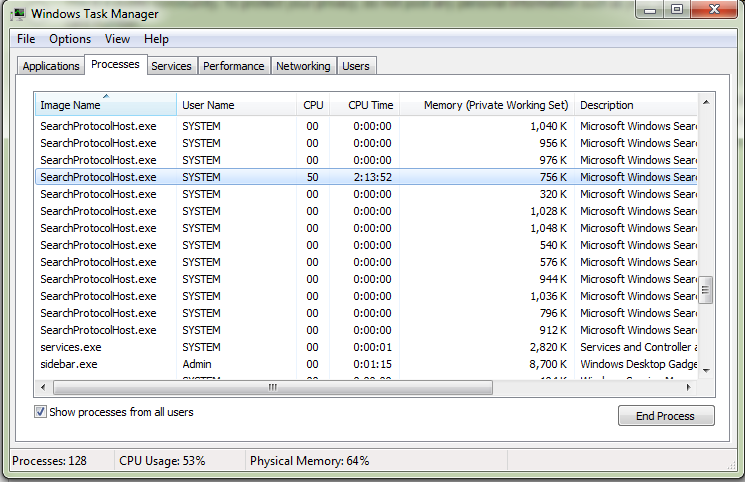
Task: Open the View menu
Action: point(117,39)
